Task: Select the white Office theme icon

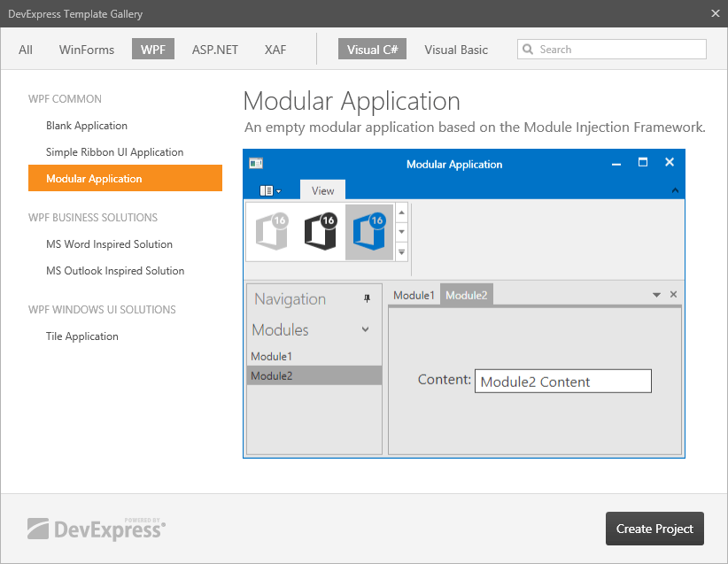Action: (272, 232)
